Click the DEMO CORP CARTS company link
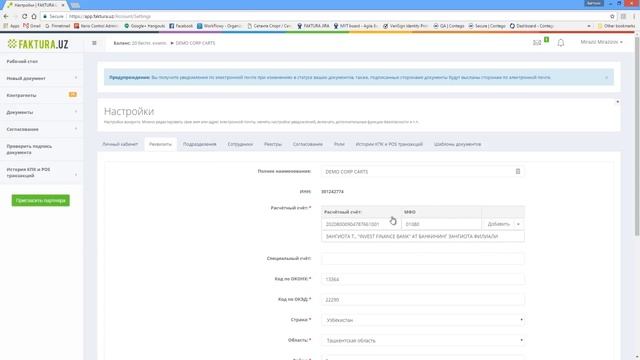640x360 pixels. click(195, 43)
